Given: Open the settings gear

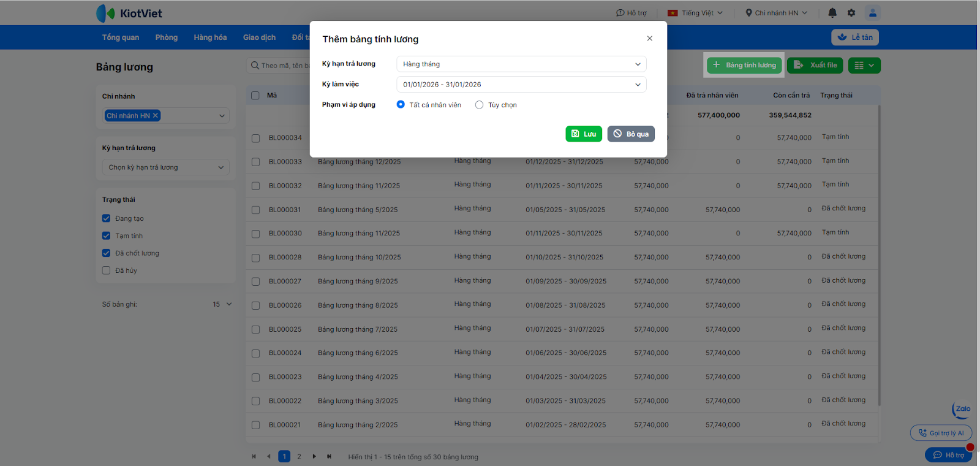Looking at the screenshot, I should click(x=851, y=13).
